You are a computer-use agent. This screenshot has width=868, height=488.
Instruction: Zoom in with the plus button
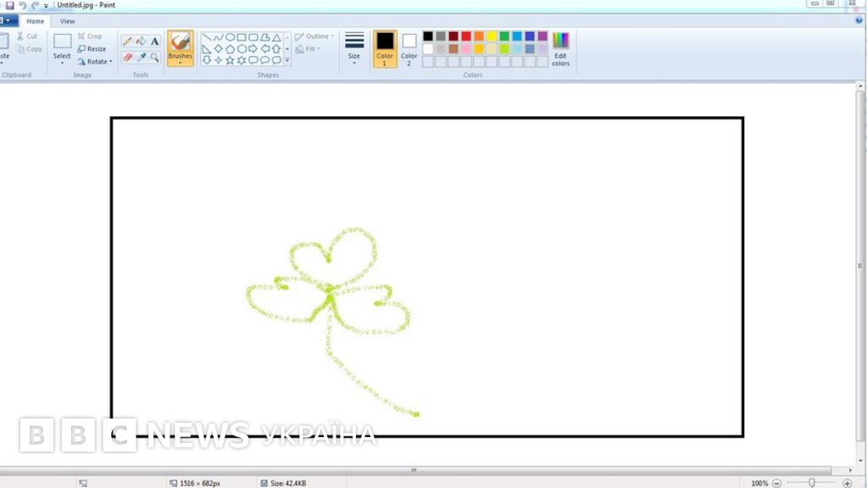click(x=847, y=483)
